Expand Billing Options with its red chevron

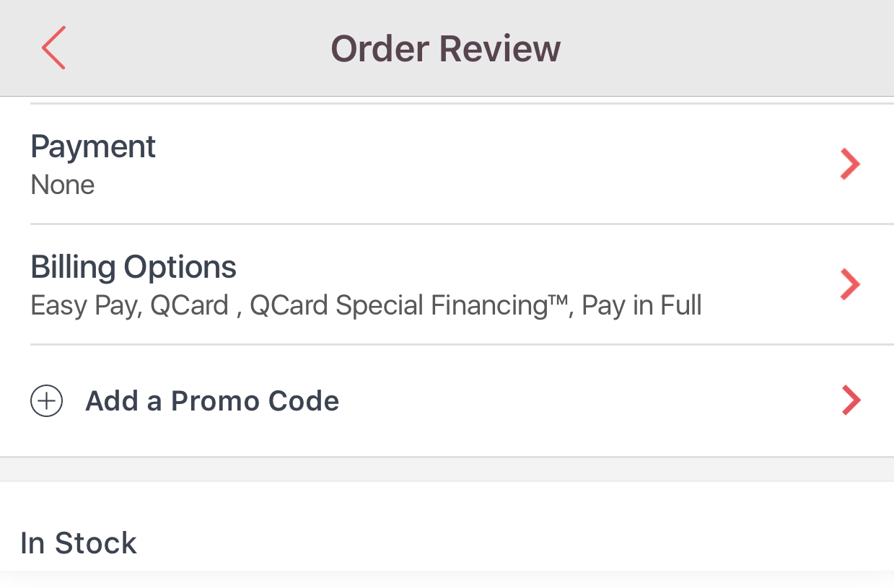(x=851, y=284)
